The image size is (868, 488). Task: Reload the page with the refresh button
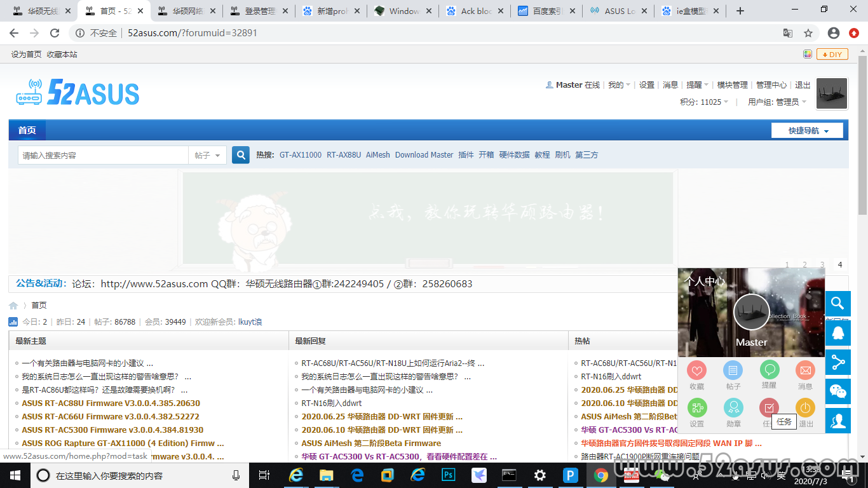click(55, 33)
